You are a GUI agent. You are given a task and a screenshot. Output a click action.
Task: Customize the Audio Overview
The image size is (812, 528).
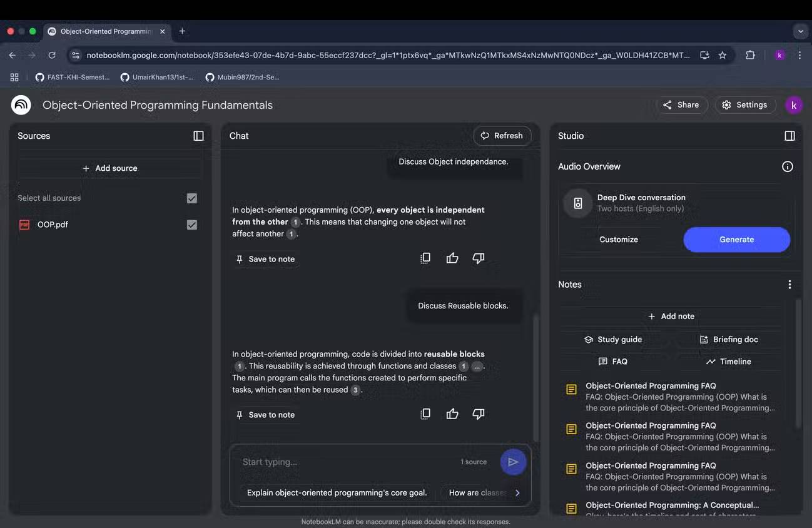click(x=619, y=240)
